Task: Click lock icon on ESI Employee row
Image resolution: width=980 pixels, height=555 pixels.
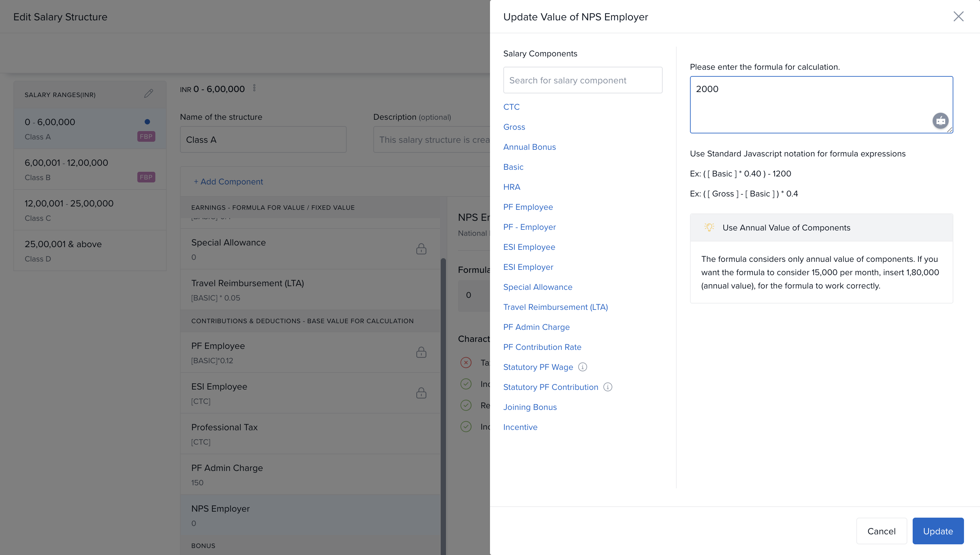Action: (421, 393)
